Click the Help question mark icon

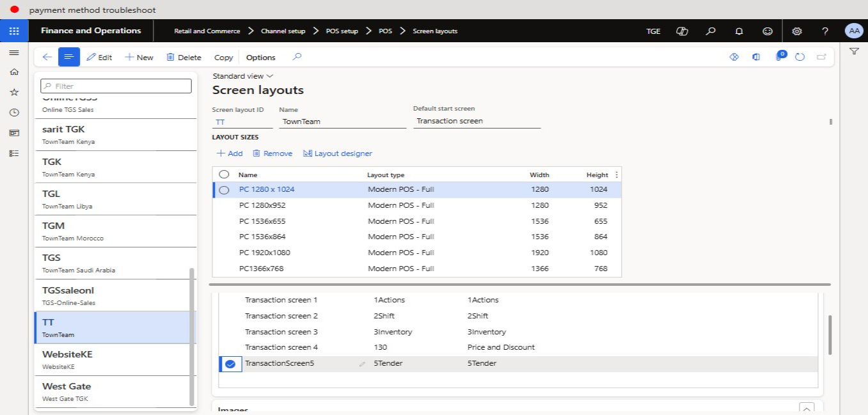[825, 31]
